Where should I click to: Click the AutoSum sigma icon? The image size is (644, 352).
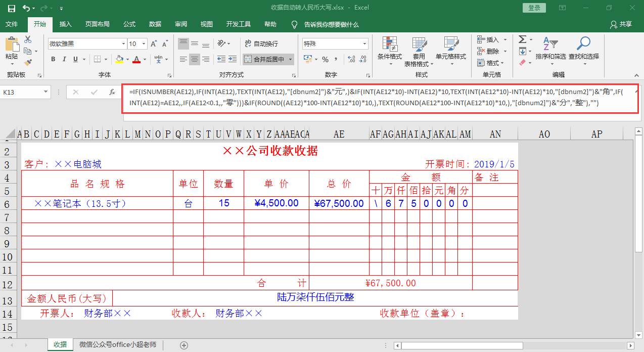coord(523,39)
